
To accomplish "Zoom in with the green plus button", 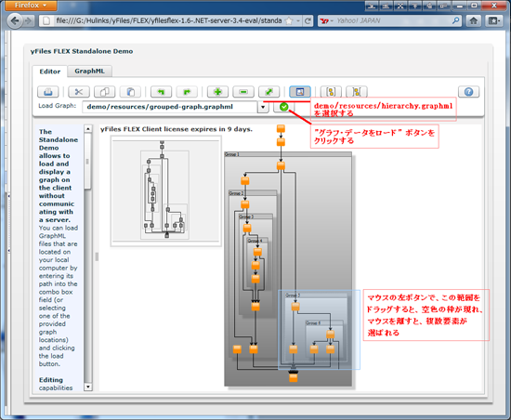I will (x=217, y=92).
